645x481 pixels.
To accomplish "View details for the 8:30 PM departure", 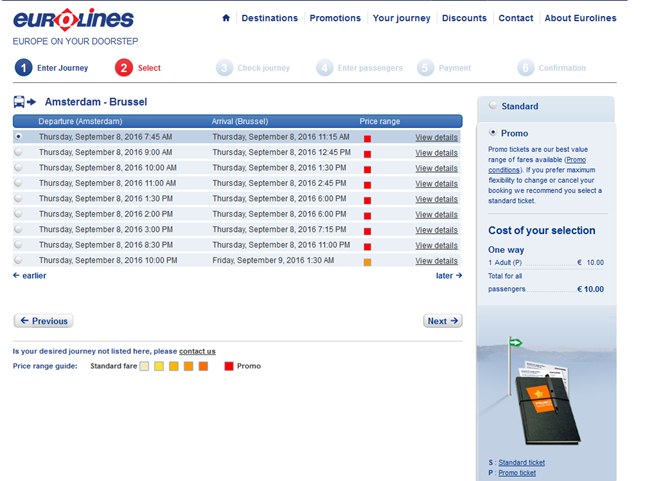I will [x=436, y=246].
